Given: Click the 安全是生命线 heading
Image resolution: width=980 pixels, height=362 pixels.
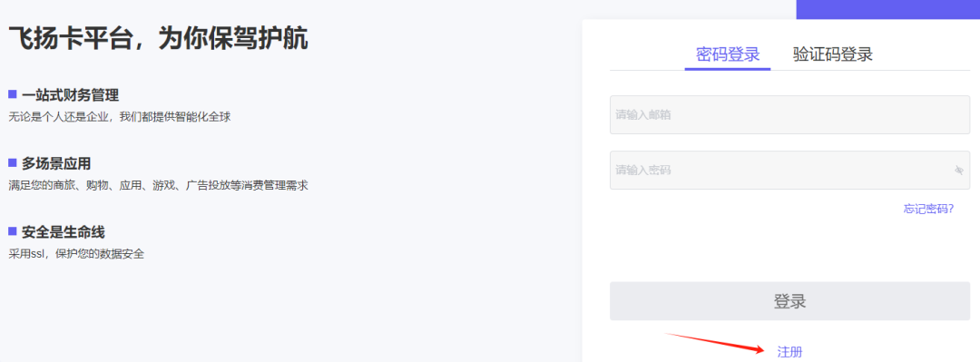Looking at the screenshot, I should click(x=64, y=232).
